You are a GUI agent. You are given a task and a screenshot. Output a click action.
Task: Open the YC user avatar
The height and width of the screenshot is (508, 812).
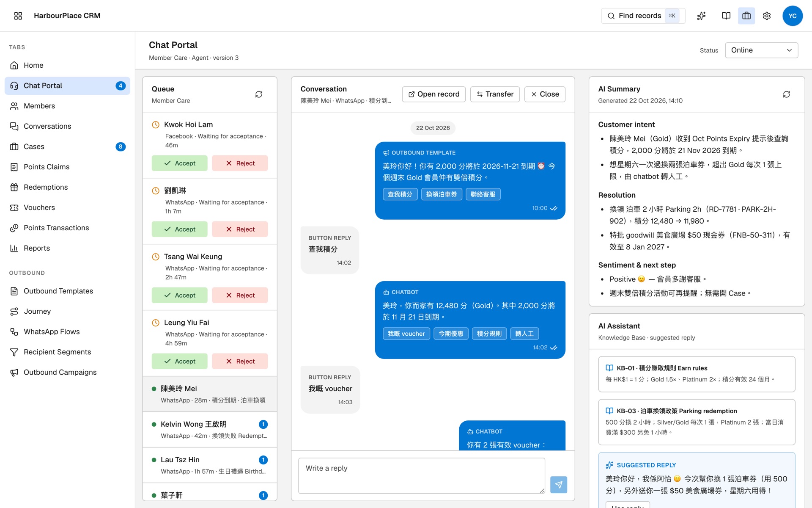[x=793, y=16]
